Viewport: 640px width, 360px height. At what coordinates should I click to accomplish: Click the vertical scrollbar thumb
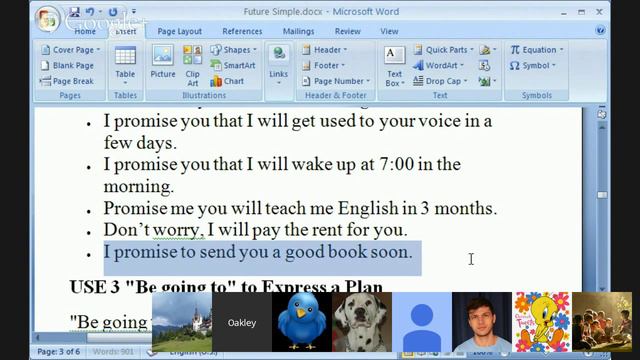pos(602,195)
